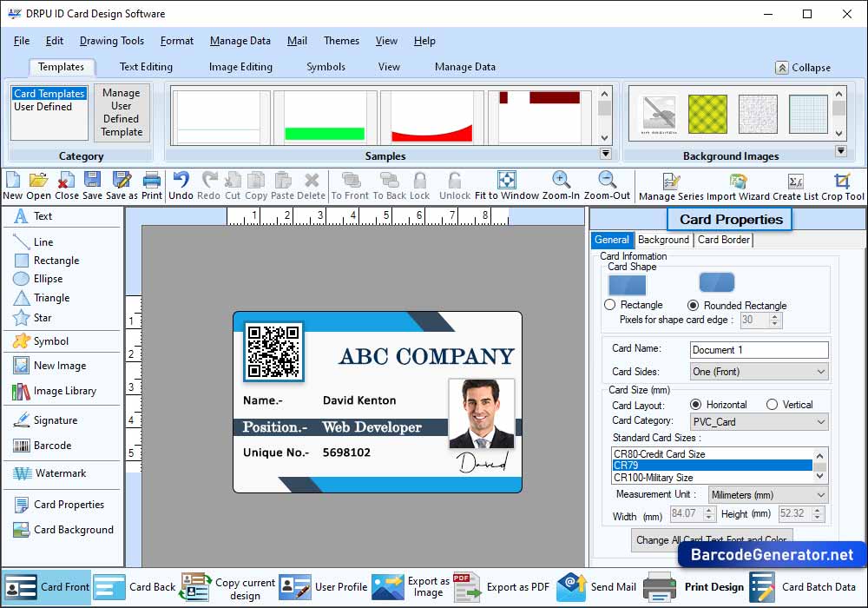Open Card Properties from the left sidebar
The height and width of the screenshot is (608, 868).
pyautogui.click(x=59, y=505)
